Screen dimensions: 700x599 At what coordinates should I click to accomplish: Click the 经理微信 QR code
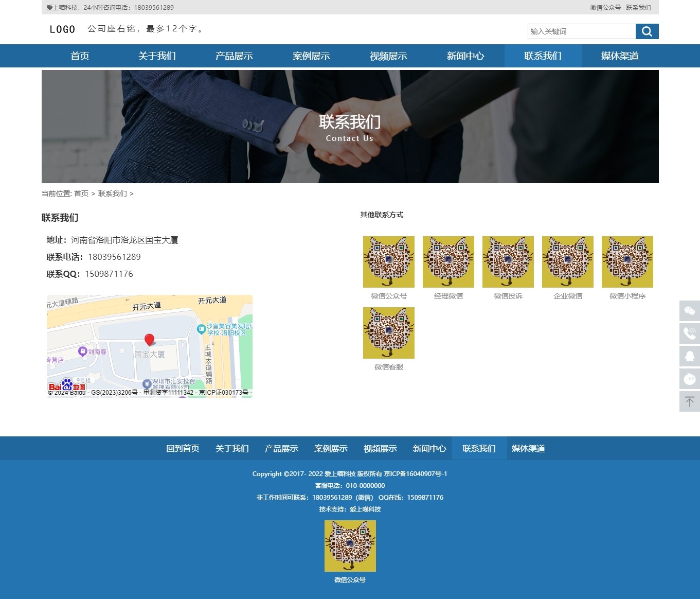(448, 262)
